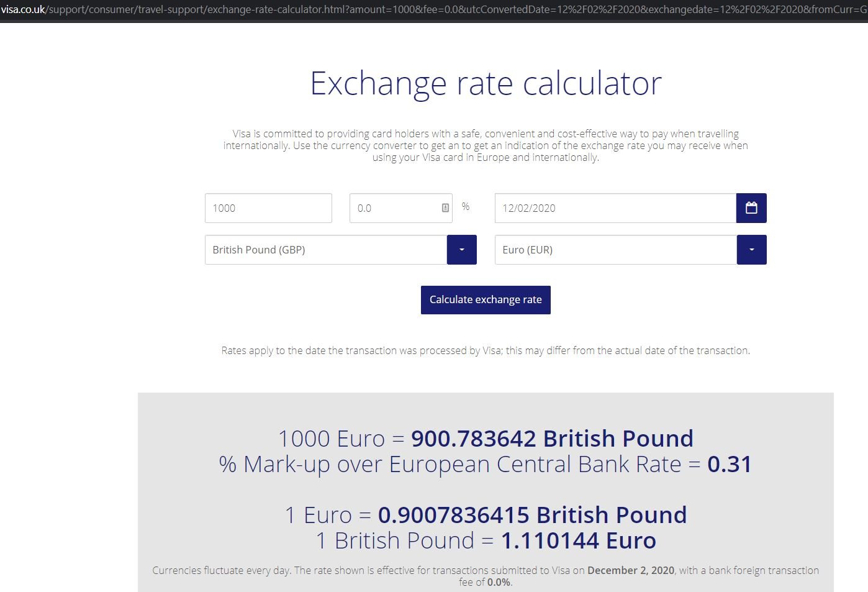Viewport: 868px width, 592px height.
Task: Click the 0.31 mark-up value
Action: [x=730, y=464]
